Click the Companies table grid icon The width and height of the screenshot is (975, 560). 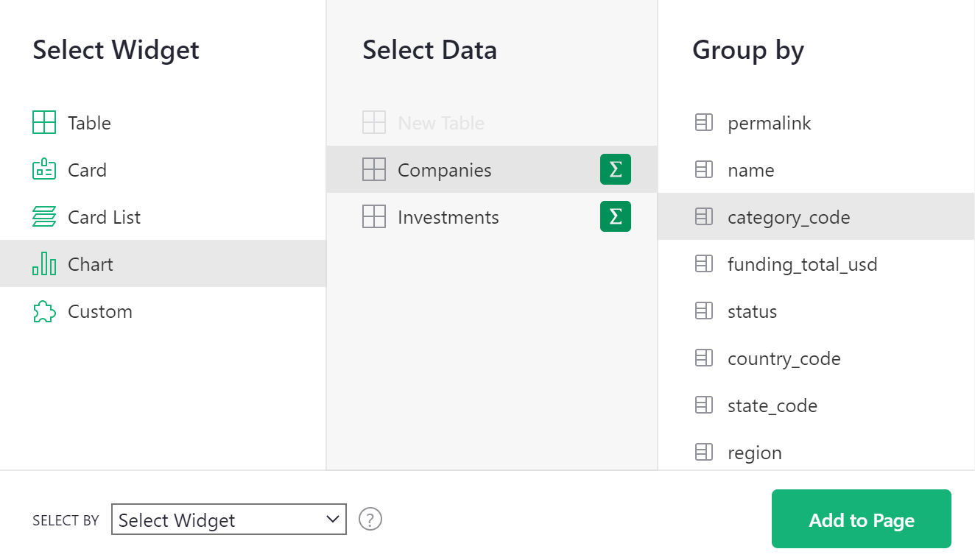click(x=374, y=170)
